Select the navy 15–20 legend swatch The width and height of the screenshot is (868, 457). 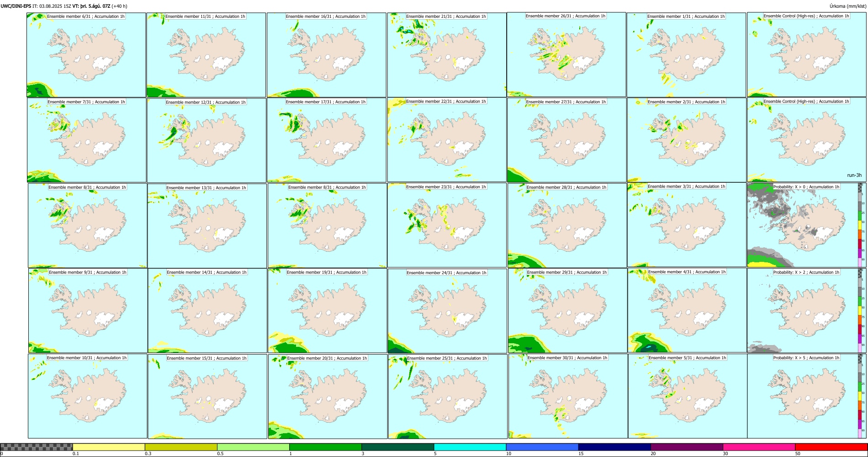614,447
